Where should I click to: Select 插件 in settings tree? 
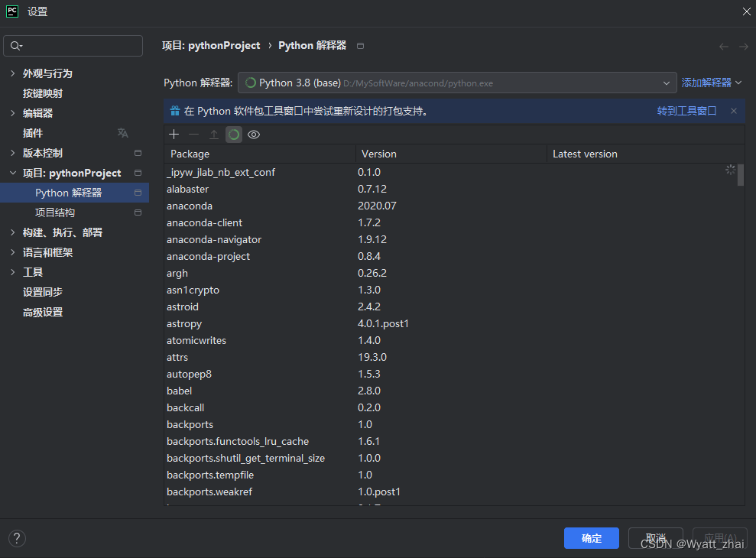pos(33,133)
